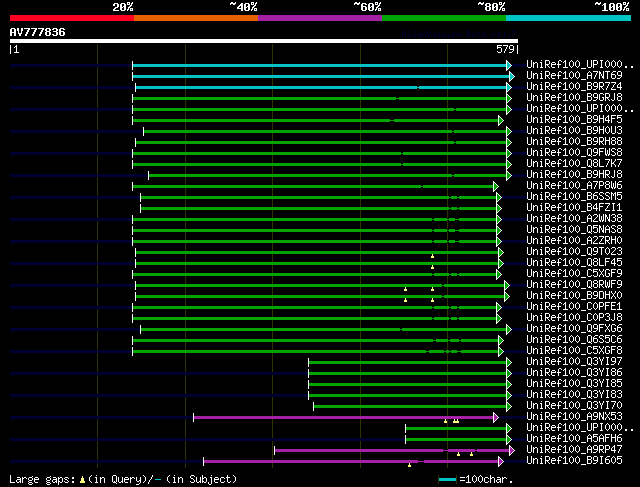
Task: Click the purple alignment bar for A9RP47
Action: [x=392, y=451]
